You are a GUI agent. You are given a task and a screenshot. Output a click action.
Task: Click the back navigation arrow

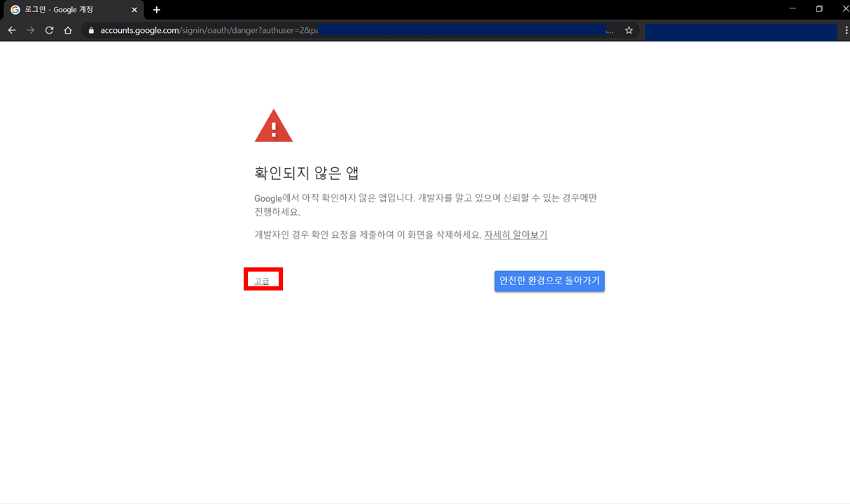(x=12, y=31)
